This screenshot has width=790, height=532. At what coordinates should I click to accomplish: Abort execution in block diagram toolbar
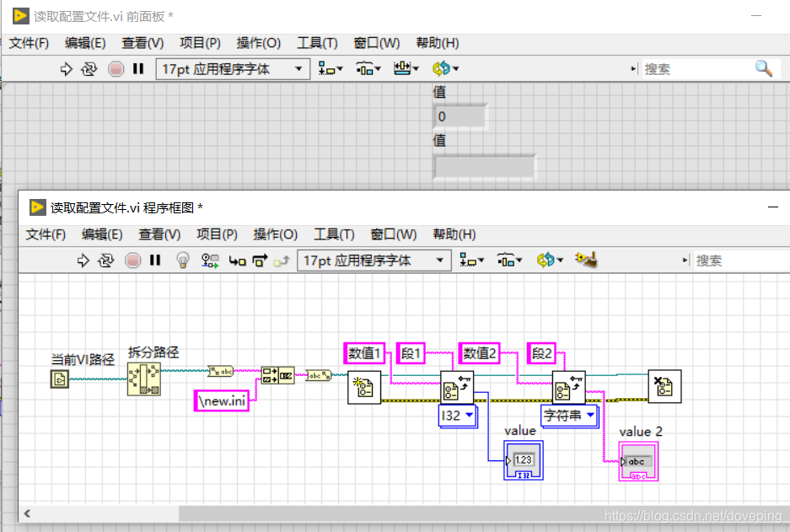point(133,261)
